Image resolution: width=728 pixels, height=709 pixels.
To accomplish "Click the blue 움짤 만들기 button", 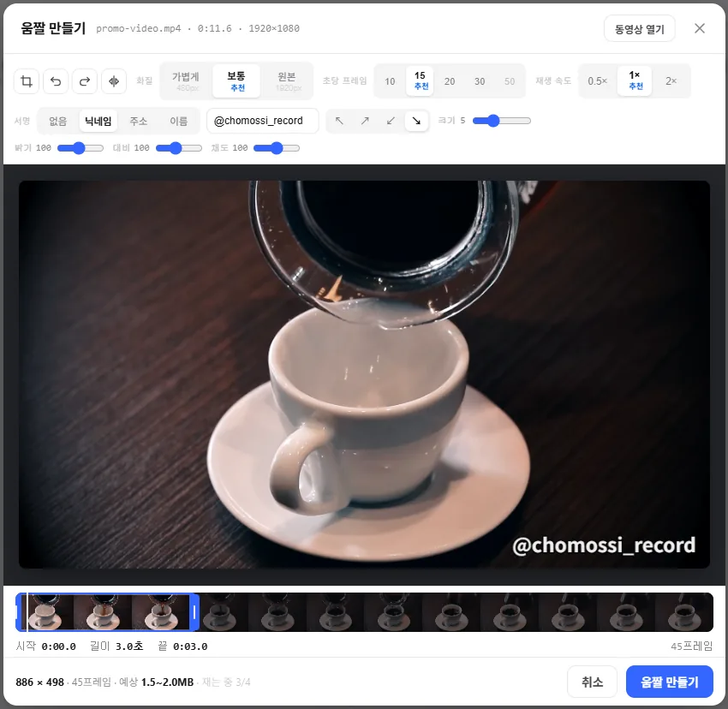I will tap(670, 682).
